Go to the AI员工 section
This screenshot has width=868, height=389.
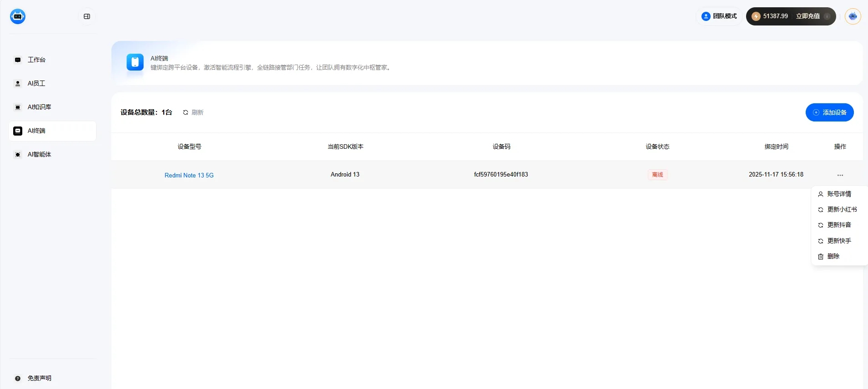tap(36, 83)
